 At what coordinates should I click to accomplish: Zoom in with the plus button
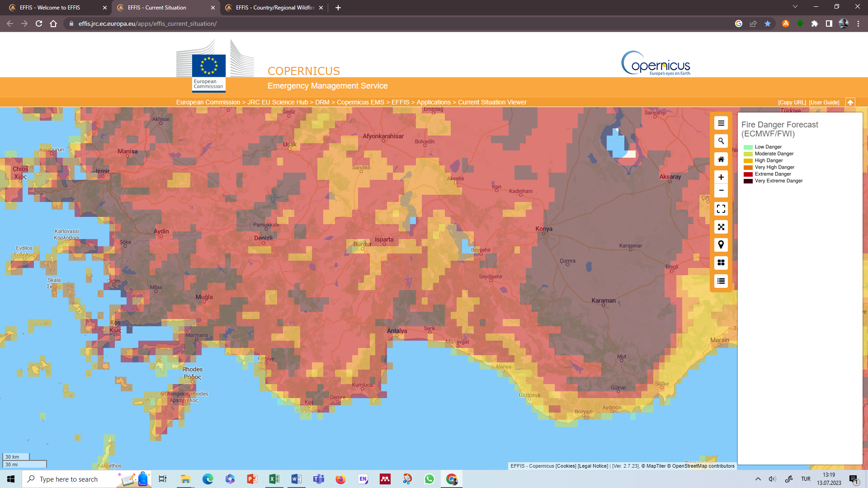721,177
